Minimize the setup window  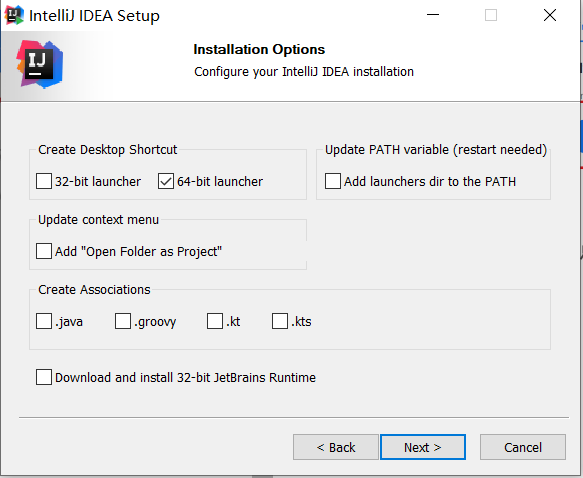(x=433, y=15)
